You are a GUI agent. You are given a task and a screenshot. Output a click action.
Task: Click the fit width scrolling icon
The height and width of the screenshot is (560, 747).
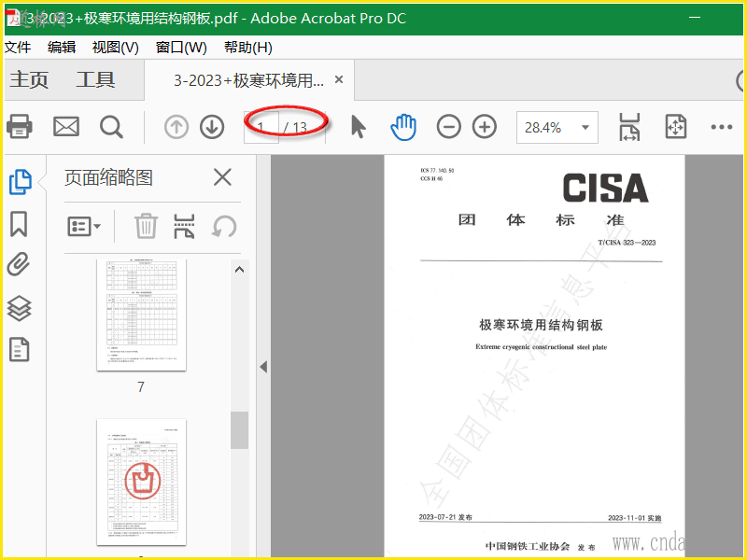click(629, 127)
